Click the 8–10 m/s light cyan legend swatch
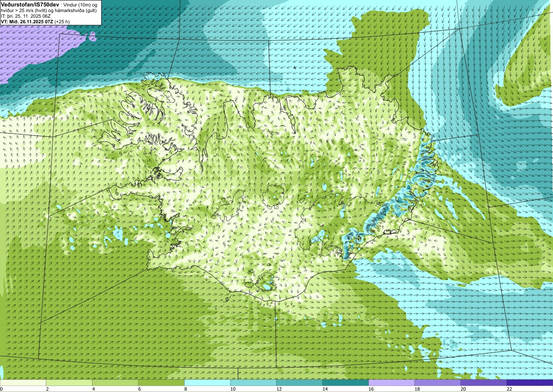 (x=207, y=383)
